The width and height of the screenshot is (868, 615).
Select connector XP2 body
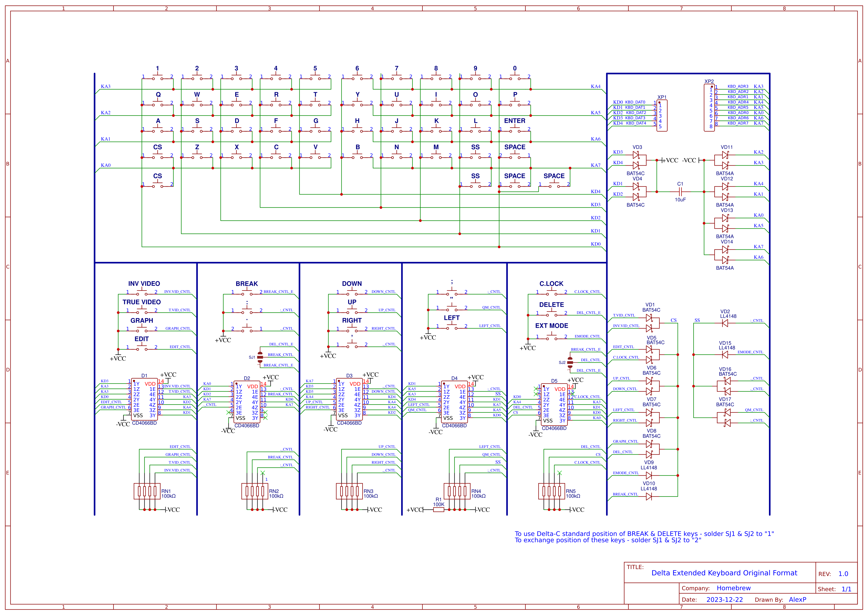[709, 108]
